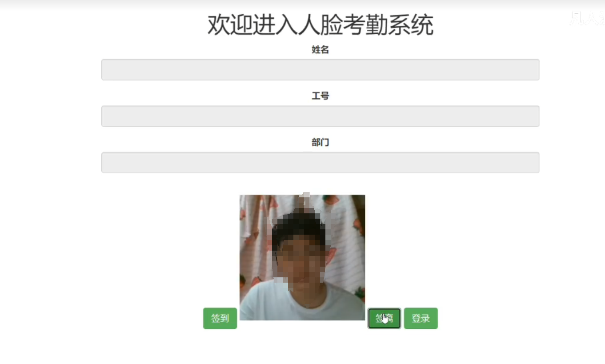
Task: Focus the 部门 department input field
Action: click(x=320, y=162)
